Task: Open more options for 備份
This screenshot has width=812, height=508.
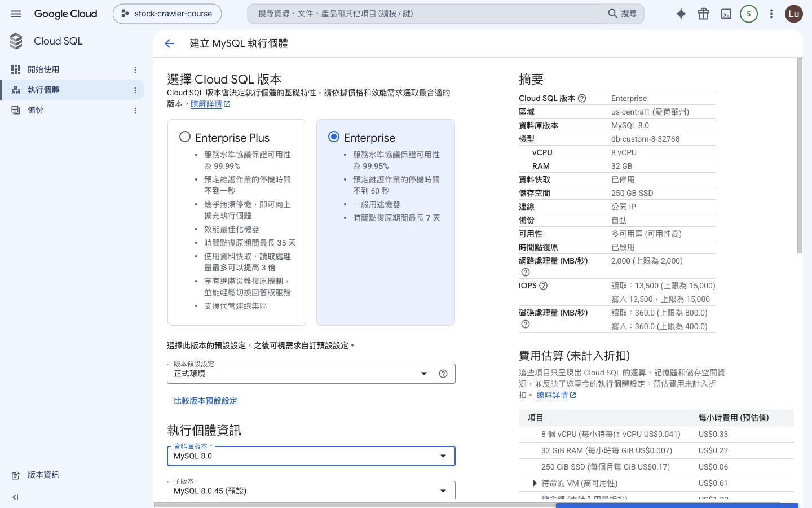Action: pyautogui.click(x=135, y=111)
